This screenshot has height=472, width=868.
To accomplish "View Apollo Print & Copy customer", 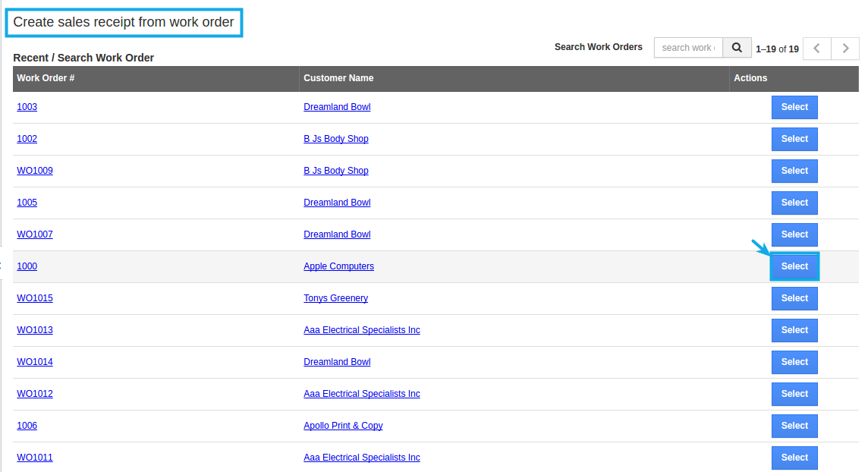I will (343, 425).
